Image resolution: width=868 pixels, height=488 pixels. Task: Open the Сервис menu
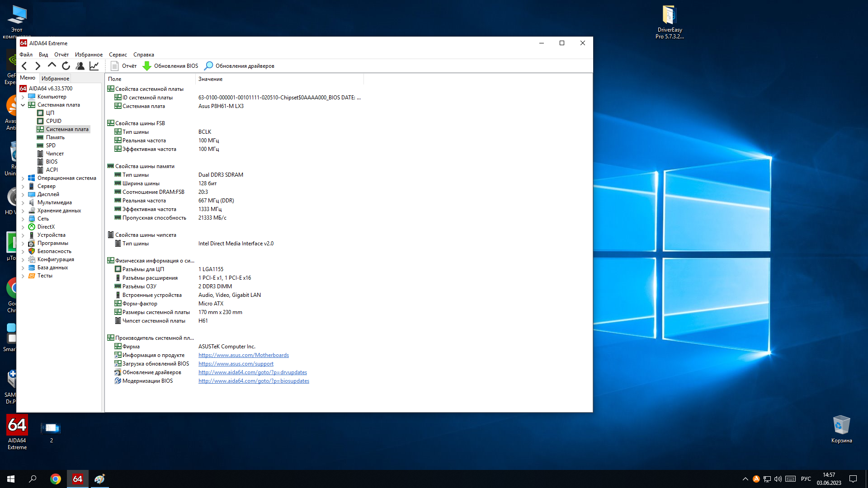[x=118, y=55]
